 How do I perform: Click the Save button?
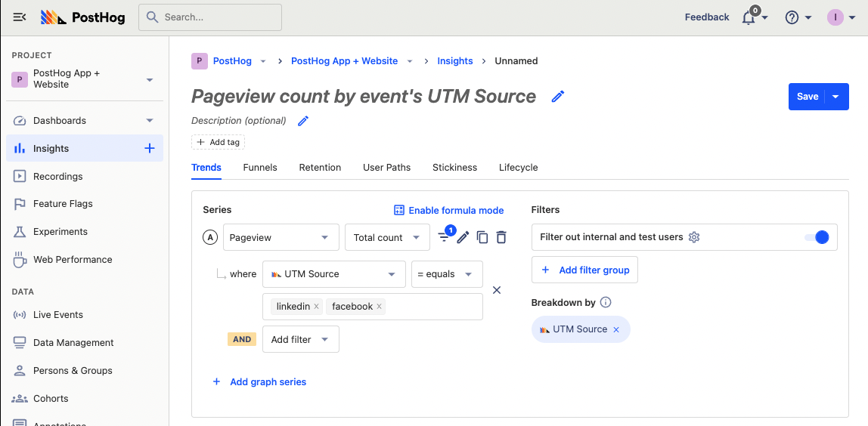pyautogui.click(x=808, y=97)
